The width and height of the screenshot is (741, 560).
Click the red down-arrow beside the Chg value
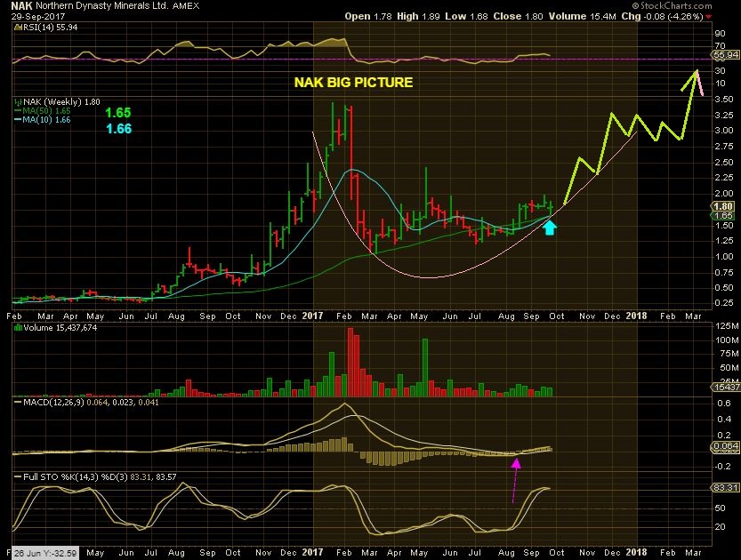[708, 17]
